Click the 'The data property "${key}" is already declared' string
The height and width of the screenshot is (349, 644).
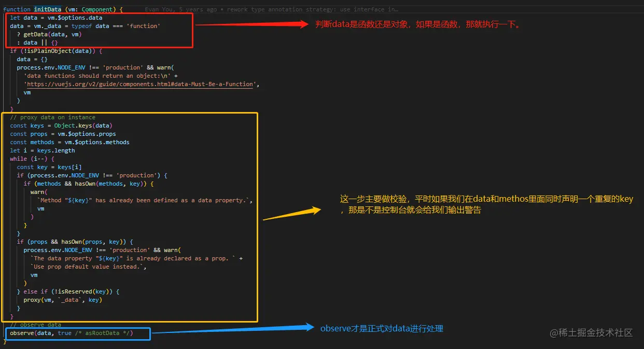click(133, 258)
